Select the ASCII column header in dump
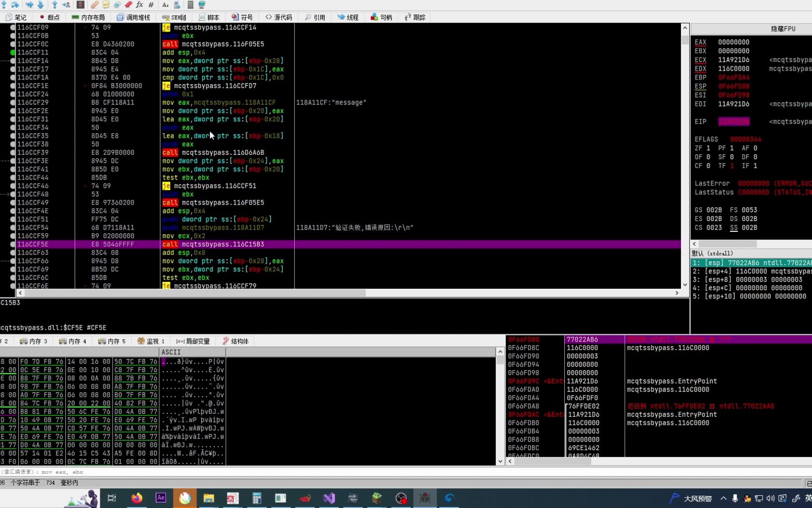The image size is (812, 508). pos(193,352)
